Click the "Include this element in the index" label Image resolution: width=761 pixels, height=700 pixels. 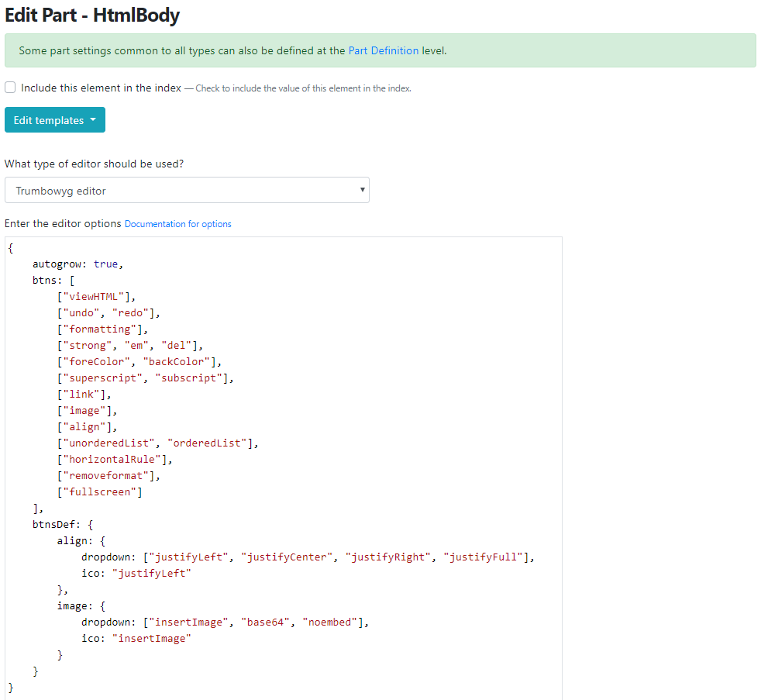pos(101,88)
